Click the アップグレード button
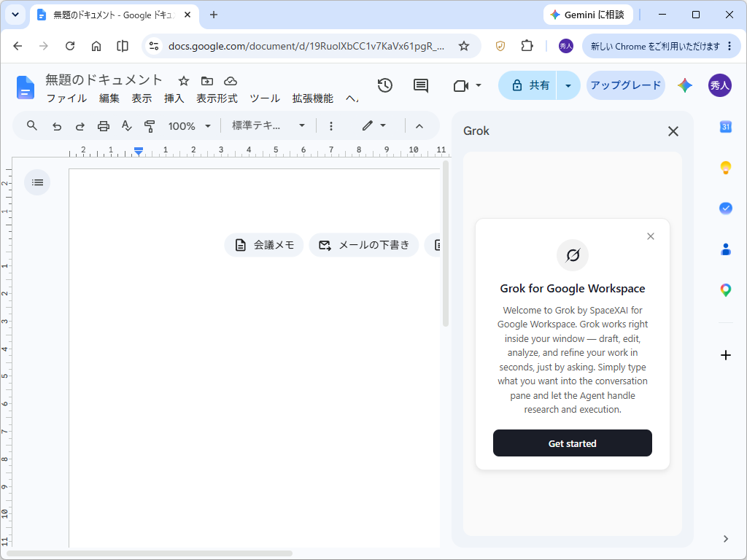This screenshot has width=747, height=560. click(625, 86)
